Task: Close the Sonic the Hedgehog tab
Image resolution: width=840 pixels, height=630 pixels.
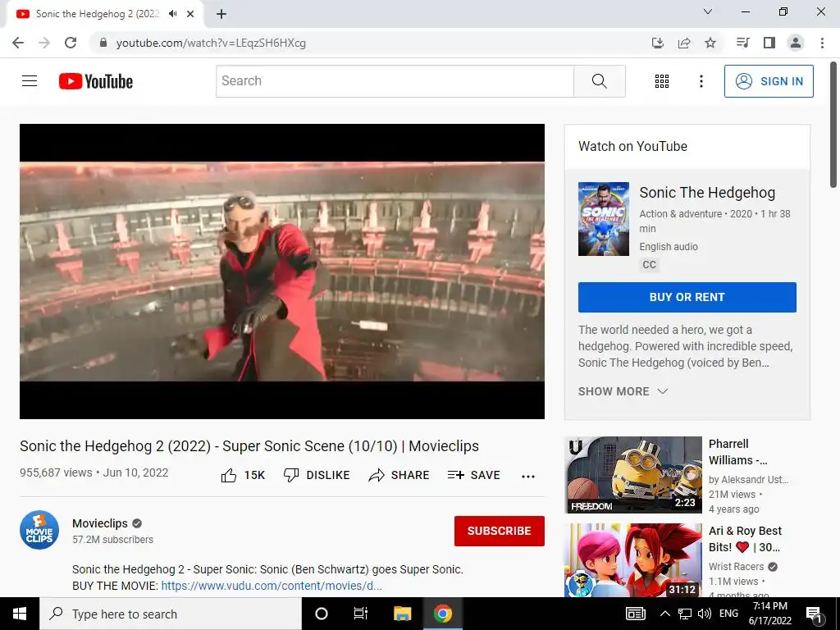Action: tap(190, 14)
